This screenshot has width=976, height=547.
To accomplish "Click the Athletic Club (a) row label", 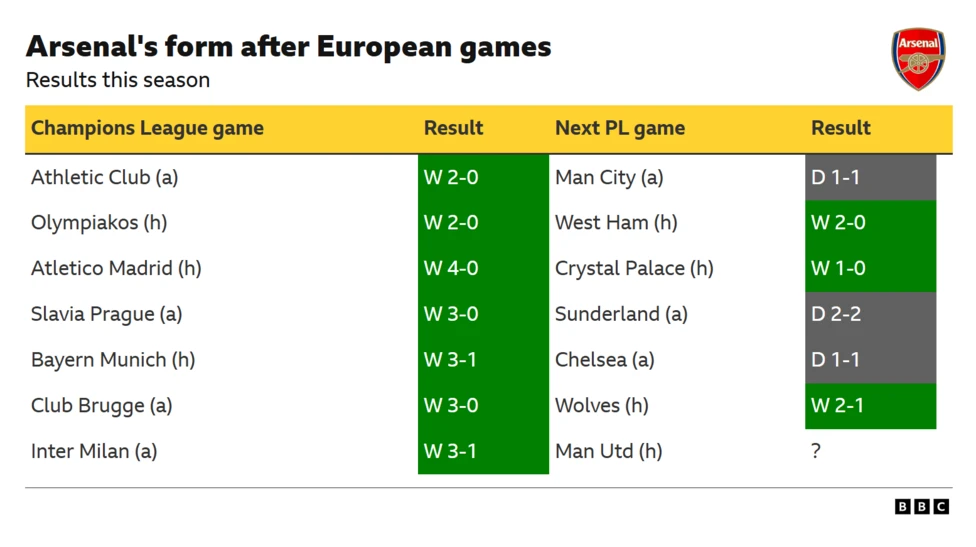I will [x=104, y=177].
